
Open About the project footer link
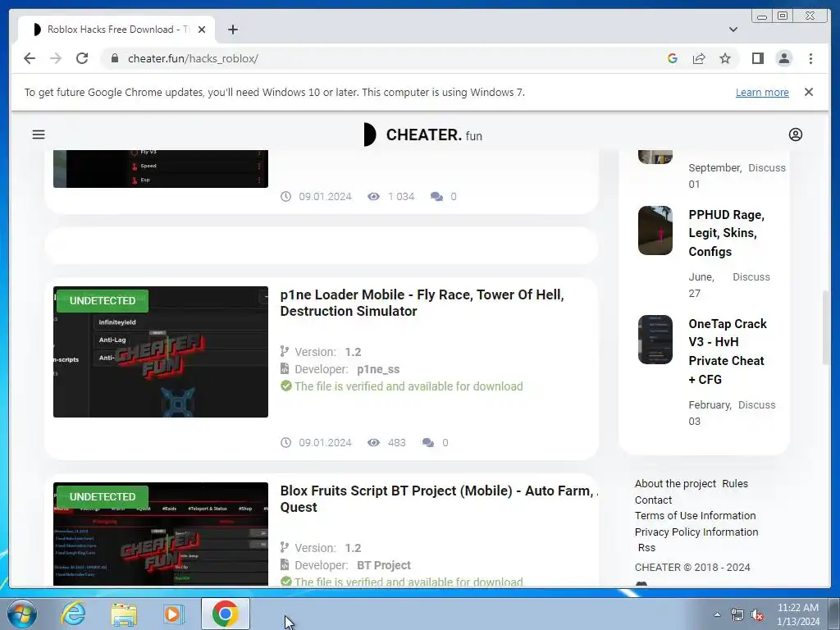[675, 483]
